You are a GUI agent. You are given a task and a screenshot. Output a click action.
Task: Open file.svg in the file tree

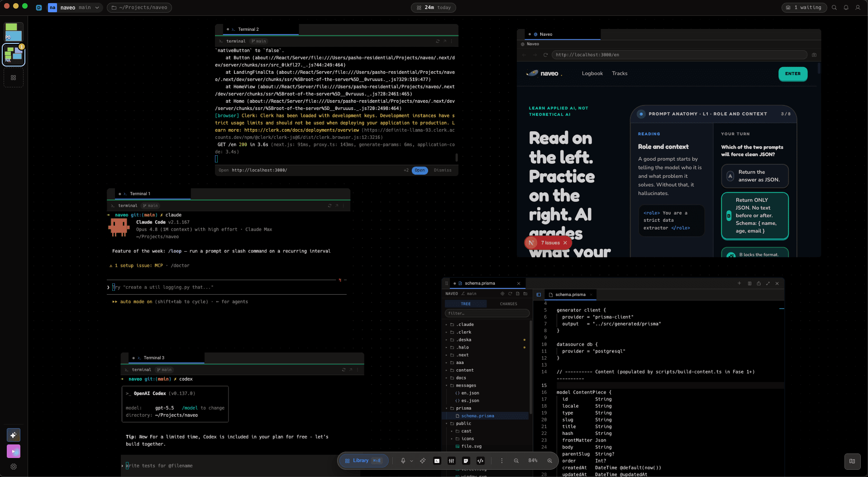point(484,446)
